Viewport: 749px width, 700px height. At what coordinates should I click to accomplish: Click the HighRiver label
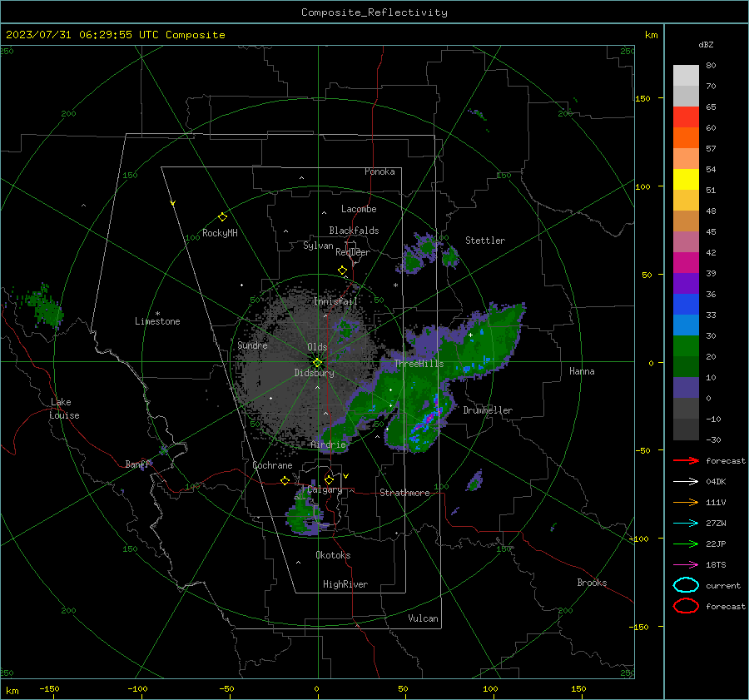(345, 584)
